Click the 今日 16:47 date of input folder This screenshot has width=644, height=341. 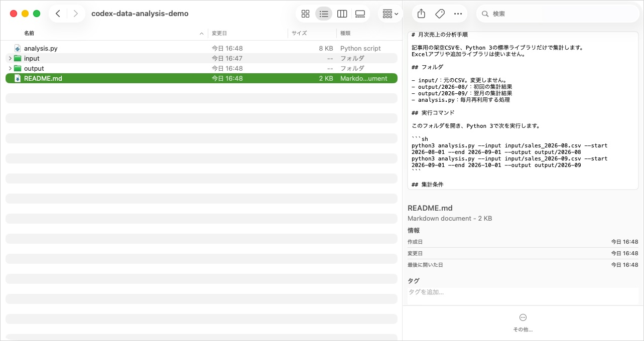click(227, 59)
